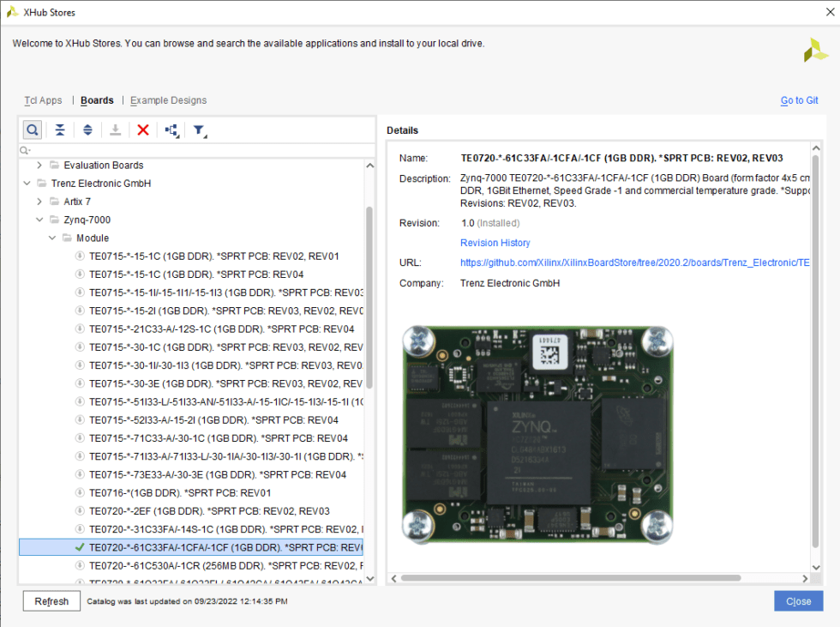840x627 pixels.
Task: Open the Example Designs tab
Action: [x=168, y=100]
